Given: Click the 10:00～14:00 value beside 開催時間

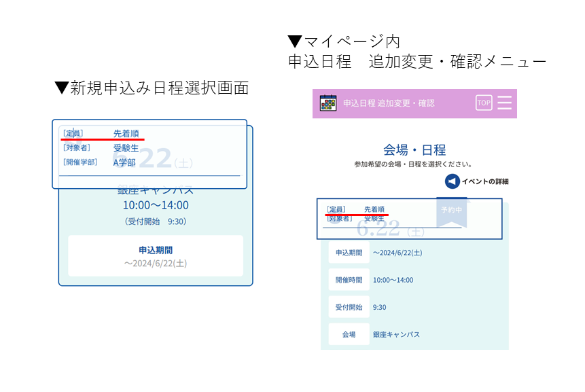Looking at the screenshot, I should tap(393, 280).
